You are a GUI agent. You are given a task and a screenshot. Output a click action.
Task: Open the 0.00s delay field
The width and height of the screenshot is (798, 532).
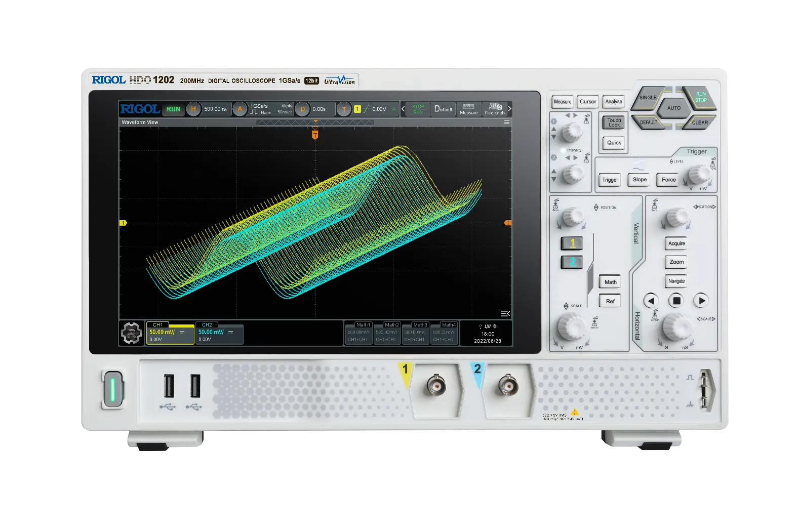point(323,109)
